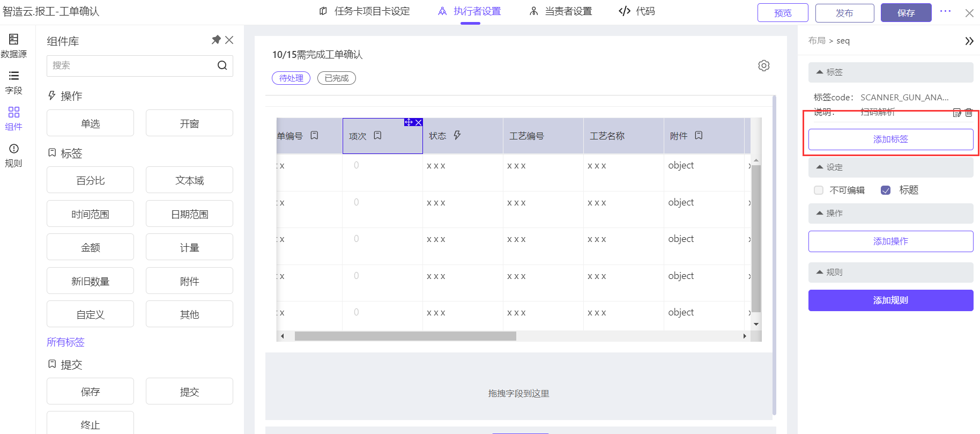Open the 字段 fields panel icon

tap(13, 82)
